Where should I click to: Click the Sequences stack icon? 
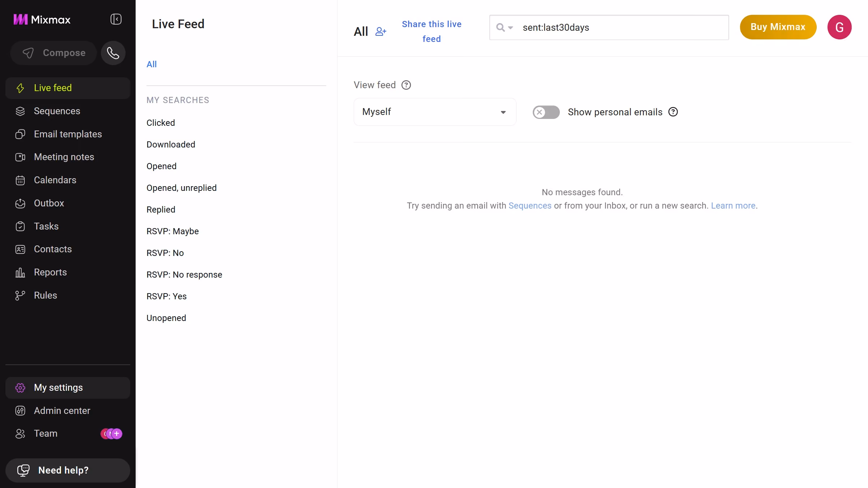20,111
